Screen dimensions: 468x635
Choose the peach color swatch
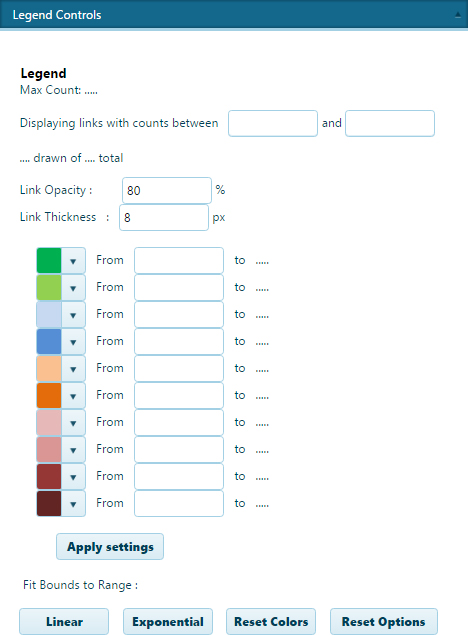[x=49, y=369]
